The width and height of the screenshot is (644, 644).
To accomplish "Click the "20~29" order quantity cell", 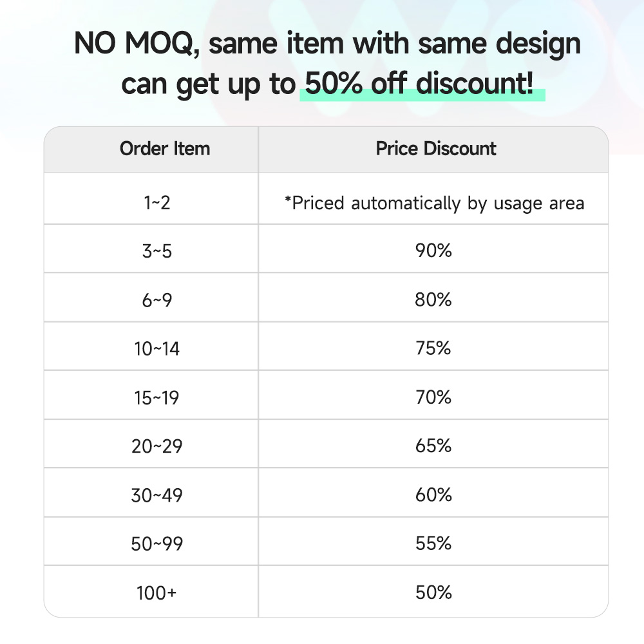I will click(x=156, y=446).
